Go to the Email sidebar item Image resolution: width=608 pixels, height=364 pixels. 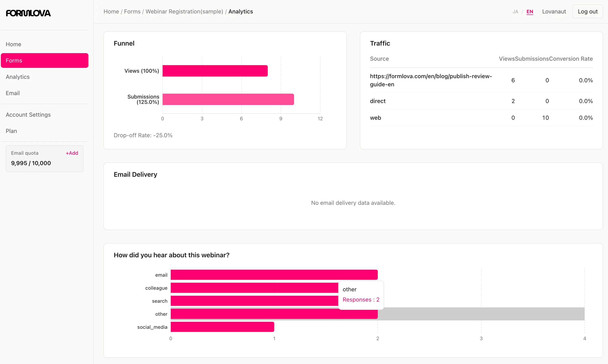(x=13, y=93)
